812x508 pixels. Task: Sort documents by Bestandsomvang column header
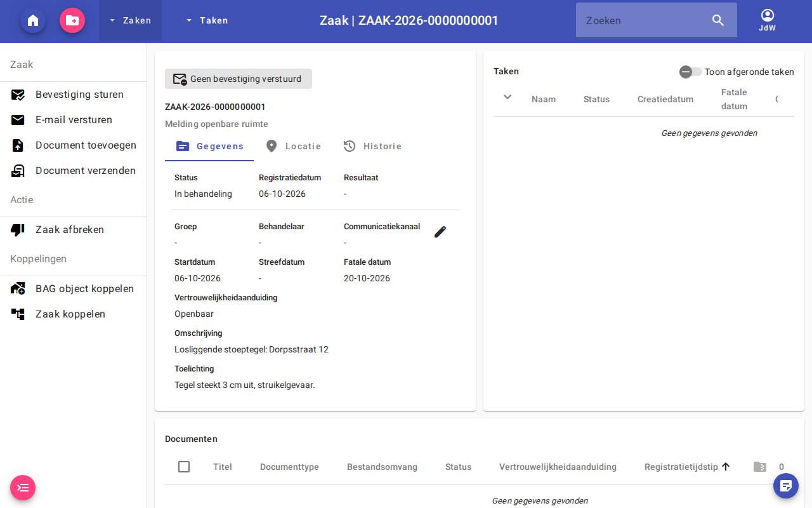[x=382, y=467]
